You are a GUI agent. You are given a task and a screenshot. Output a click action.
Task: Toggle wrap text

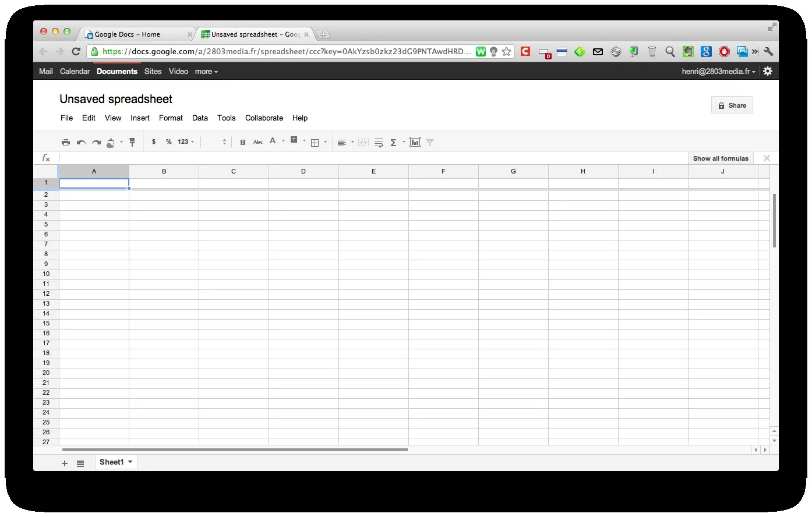pyautogui.click(x=379, y=143)
